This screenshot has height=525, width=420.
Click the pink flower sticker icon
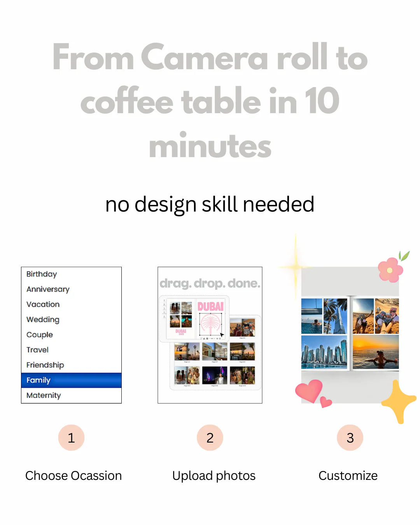pyautogui.click(x=390, y=269)
